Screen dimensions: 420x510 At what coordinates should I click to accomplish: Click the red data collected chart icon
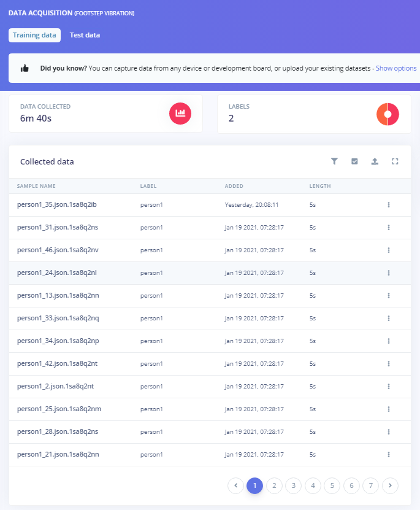tap(180, 114)
